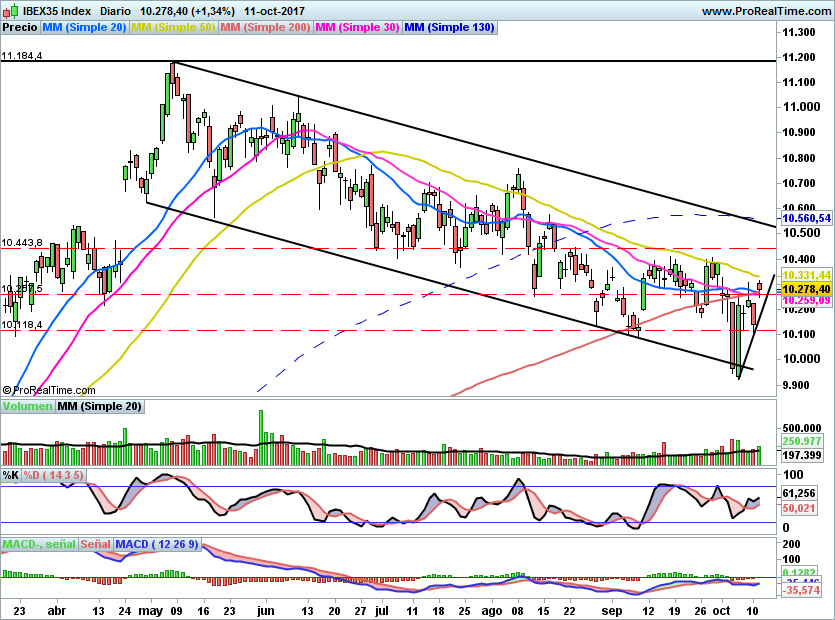Select the MM (Simple 200) red label
The image size is (835, 620).
tap(265, 28)
